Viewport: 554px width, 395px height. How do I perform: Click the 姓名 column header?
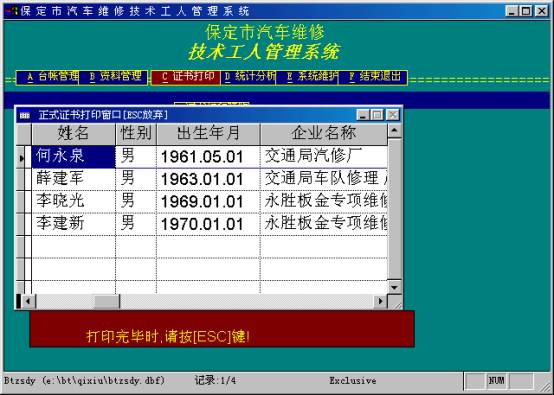pyautogui.click(x=73, y=134)
